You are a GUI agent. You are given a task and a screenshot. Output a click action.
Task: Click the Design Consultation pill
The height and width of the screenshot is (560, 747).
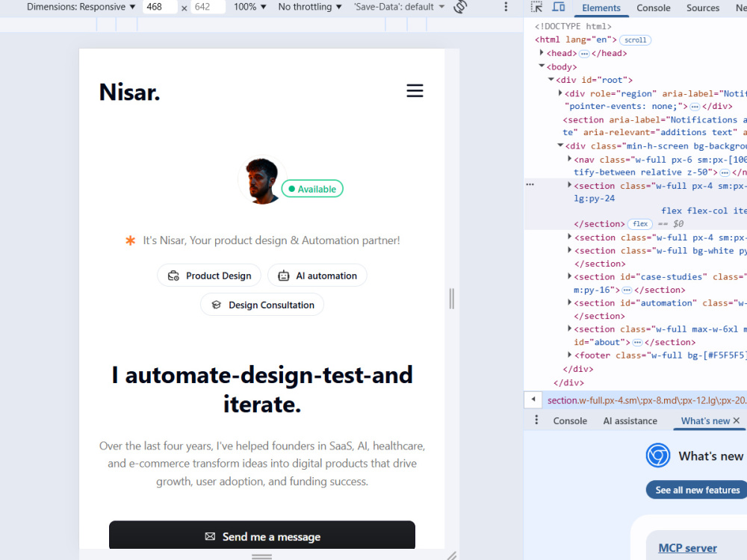(x=262, y=305)
